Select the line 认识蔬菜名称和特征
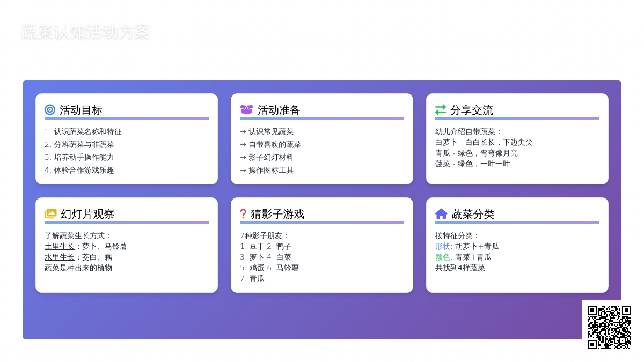 click(x=88, y=131)
